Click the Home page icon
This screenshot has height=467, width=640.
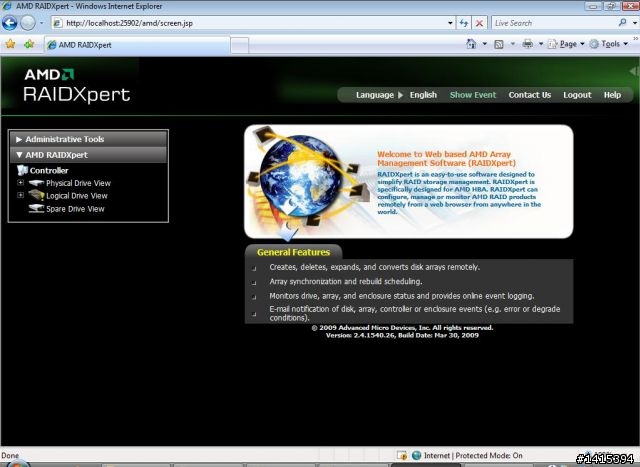click(x=471, y=44)
